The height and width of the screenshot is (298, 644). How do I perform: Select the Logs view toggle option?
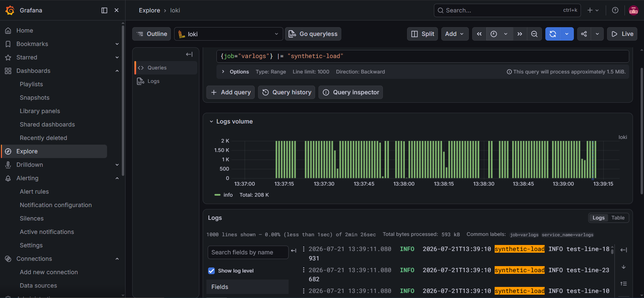coord(598,218)
